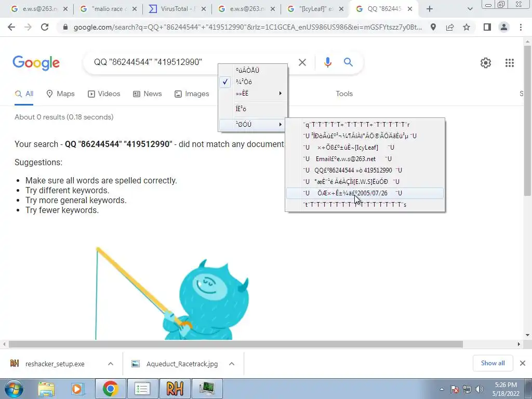
Task: Select the "[IcyLeaf]" submenu entry
Action: (365, 147)
